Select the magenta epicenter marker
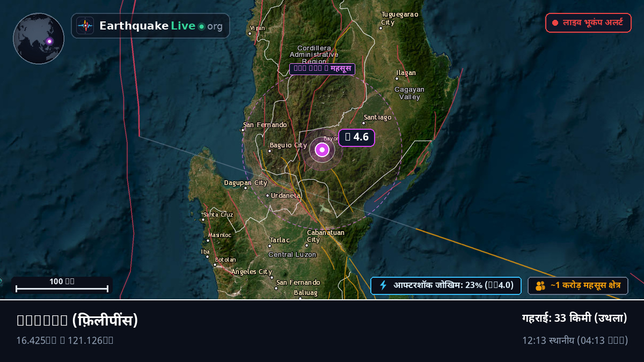Image resolution: width=644 pixels, height=362 pixels. [x=322, y=150]
